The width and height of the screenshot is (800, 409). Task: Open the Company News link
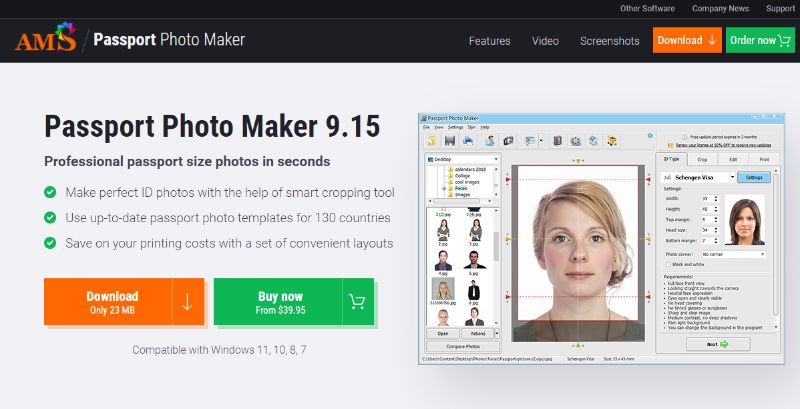[720, 9]
